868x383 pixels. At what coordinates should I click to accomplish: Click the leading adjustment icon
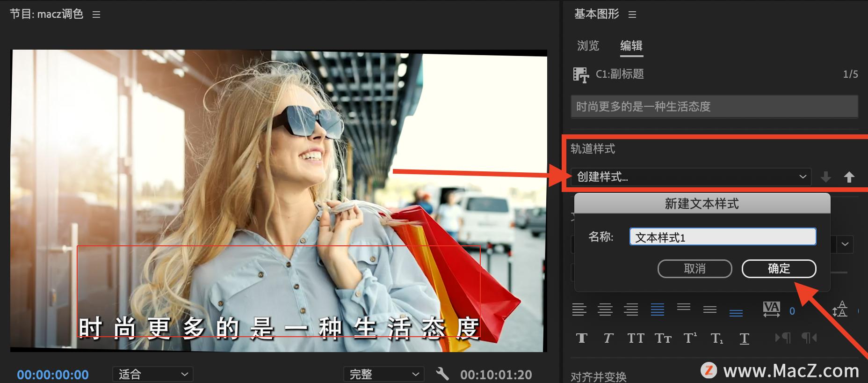click(840, 309)
